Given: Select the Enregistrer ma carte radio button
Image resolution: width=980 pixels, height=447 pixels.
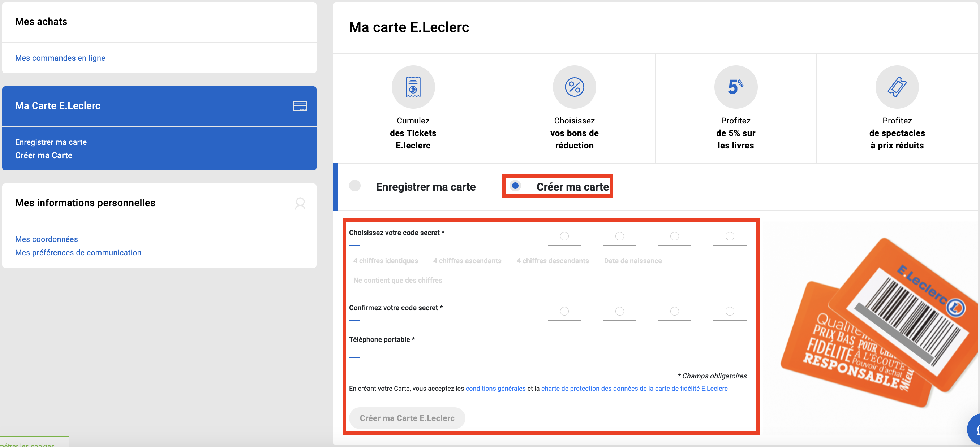Looking at the screenshot, I should [354, 186].
